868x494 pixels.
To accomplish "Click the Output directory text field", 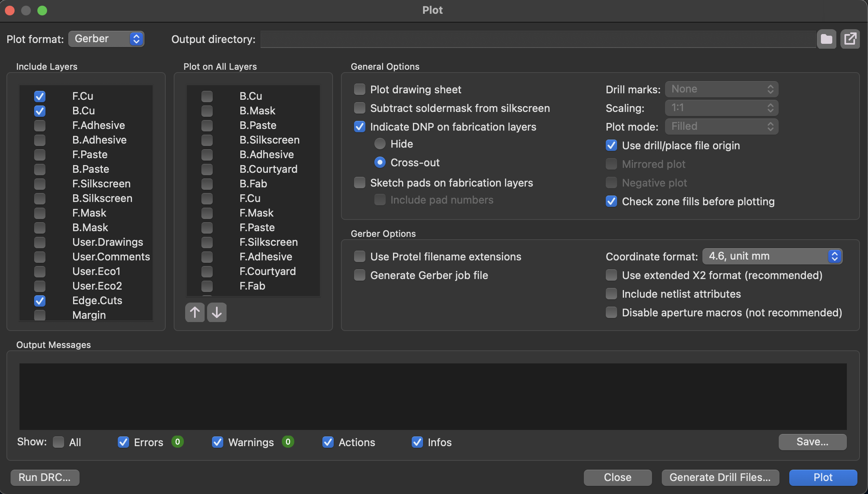I will (538, 39).
